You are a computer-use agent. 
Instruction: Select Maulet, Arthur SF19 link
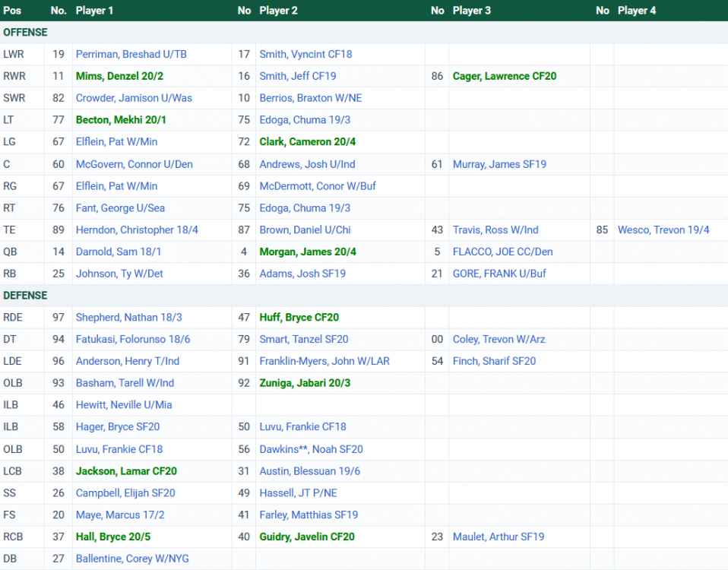499,537
